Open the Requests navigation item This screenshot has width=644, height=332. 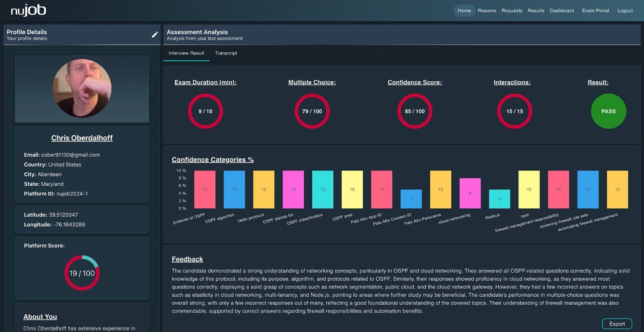(x=512, y=10)
